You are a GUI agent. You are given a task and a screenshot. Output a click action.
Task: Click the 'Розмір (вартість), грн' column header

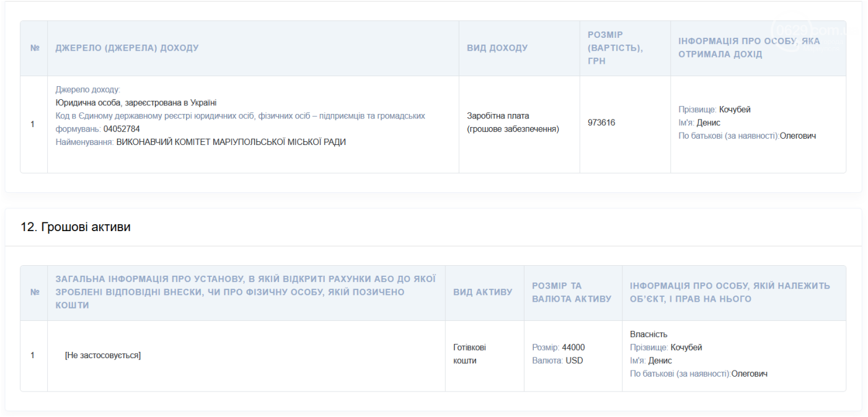click(x=615, y=48)
